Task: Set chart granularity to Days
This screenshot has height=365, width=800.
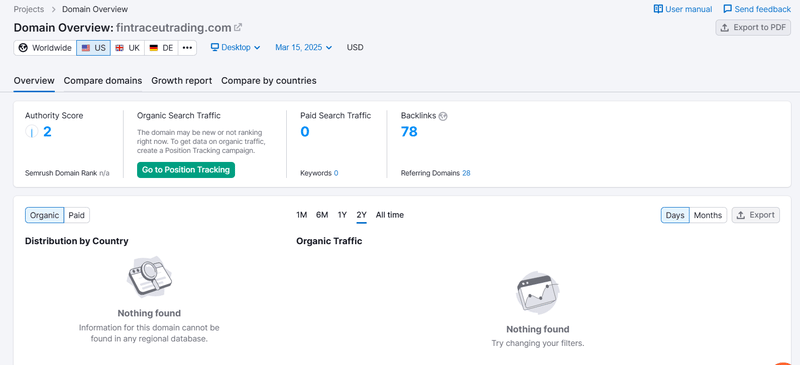Action: [x=675, y=215]
